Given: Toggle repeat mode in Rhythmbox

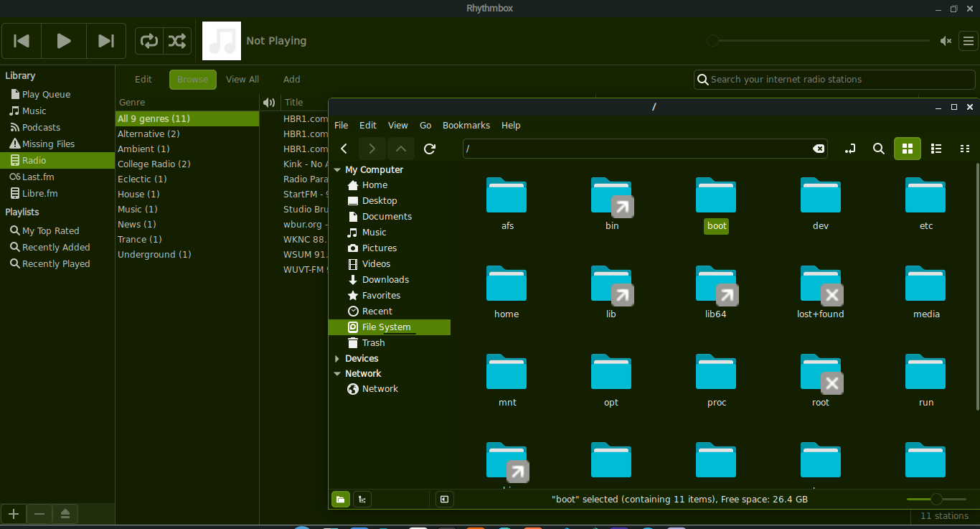Looking at the screenshot, I should [x=149, y=41].
